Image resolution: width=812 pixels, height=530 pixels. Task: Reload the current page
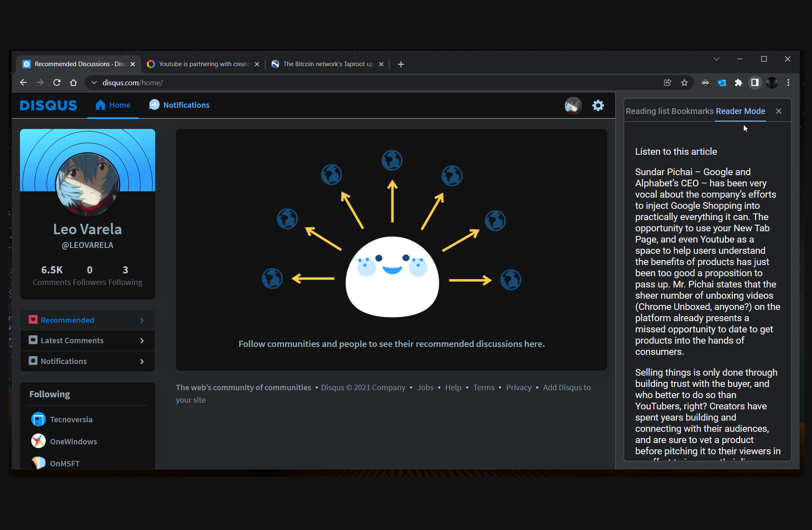(x=57, y=83)
